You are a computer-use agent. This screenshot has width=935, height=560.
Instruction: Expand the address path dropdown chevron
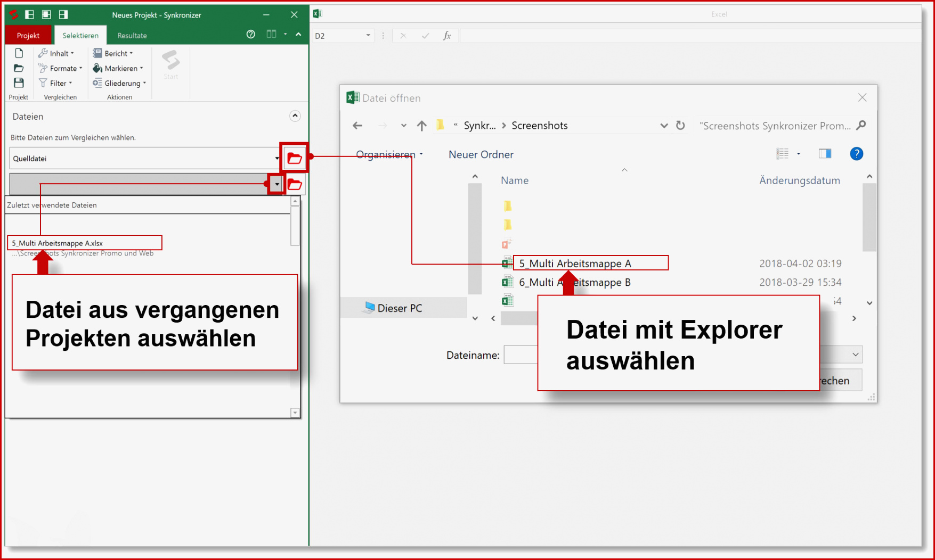click(664, 126)
